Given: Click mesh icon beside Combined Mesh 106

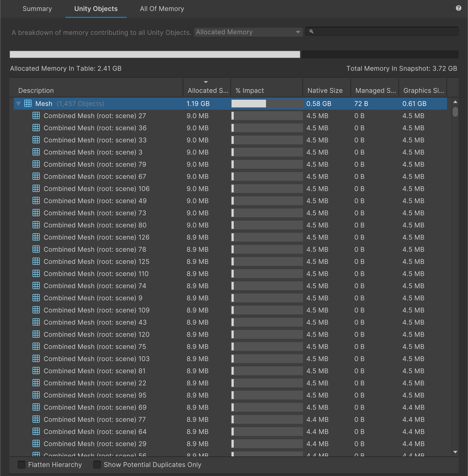Looking at the screenshot, I should point(36,189).
